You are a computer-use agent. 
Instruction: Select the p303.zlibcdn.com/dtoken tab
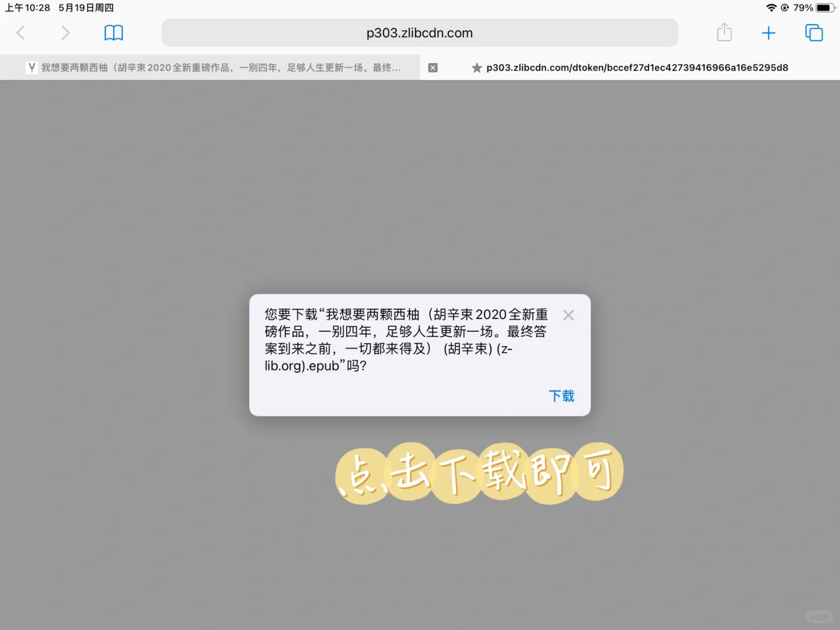(x=630, y=68)
